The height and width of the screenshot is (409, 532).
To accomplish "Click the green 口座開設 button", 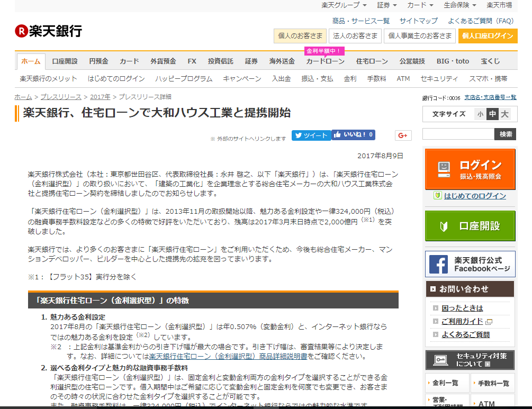I will point(470,226).
